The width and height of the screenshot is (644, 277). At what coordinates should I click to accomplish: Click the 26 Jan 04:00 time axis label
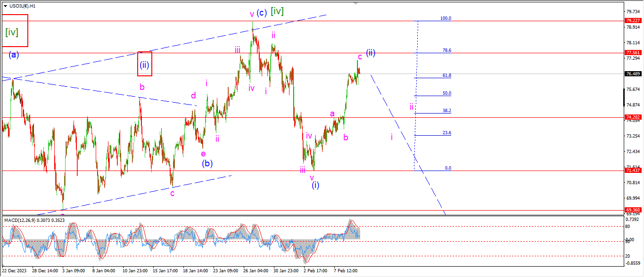[x=256, y=271]
